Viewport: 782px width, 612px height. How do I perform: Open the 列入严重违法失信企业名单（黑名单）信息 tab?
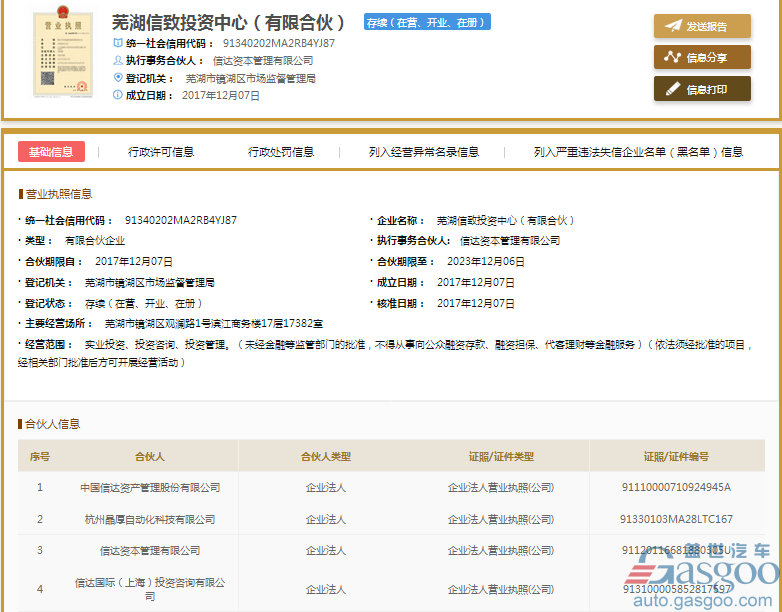638,152
